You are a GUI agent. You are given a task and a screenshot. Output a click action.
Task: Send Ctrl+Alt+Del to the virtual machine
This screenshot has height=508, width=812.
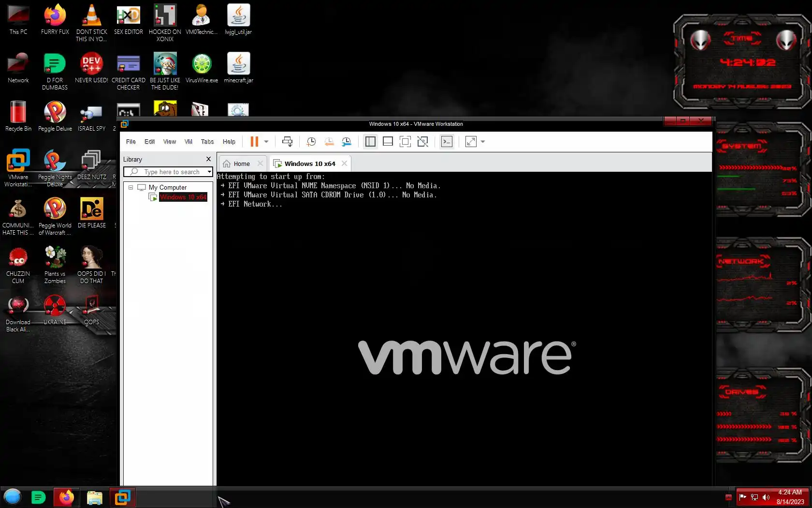287,141
